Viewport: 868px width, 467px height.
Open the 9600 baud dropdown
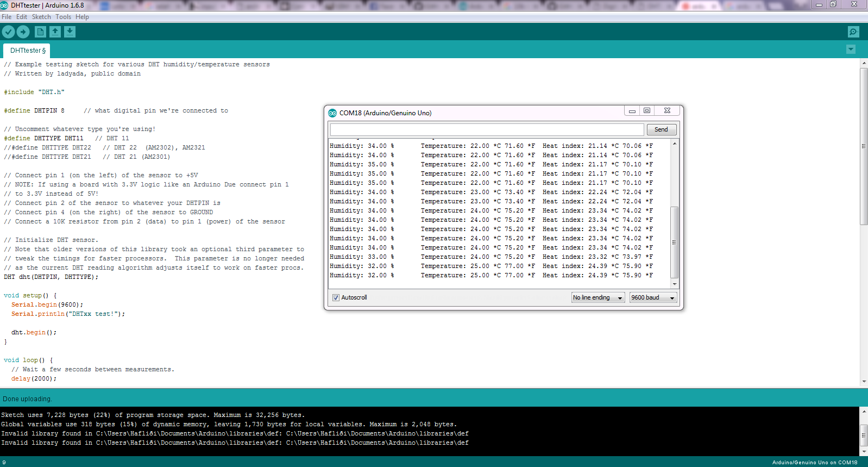(653, 297)
